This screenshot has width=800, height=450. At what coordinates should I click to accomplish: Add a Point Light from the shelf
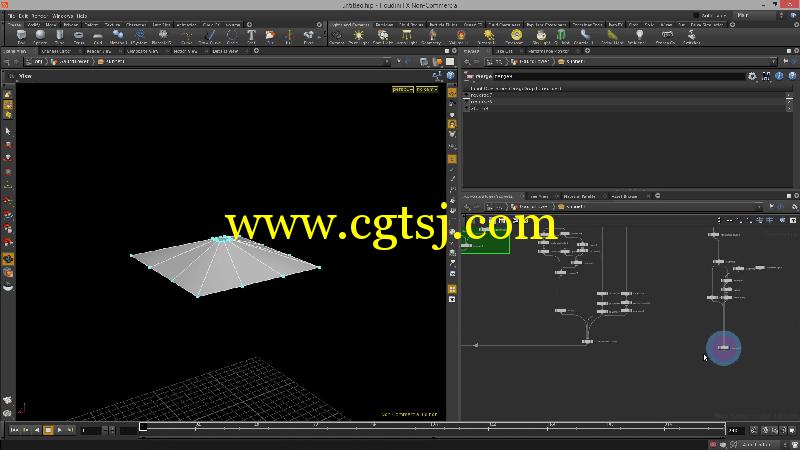click(359, 36)
